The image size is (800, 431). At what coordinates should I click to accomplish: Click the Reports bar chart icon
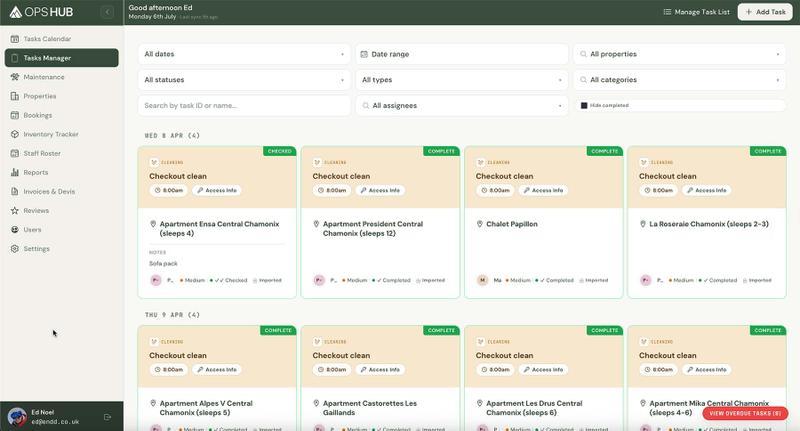[15, 172]
